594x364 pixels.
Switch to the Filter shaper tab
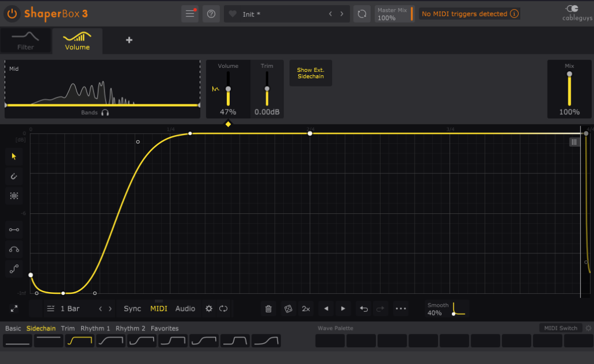point(26,41)
